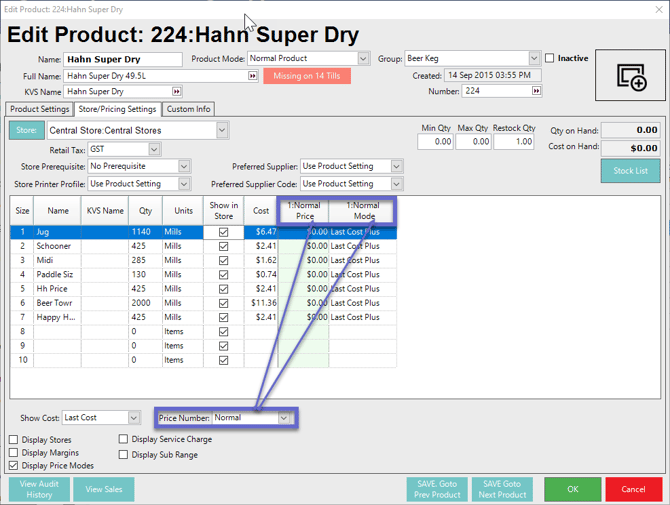Expand the Product Mode dropdown
The image size is (670, 505).
point(363,59)
